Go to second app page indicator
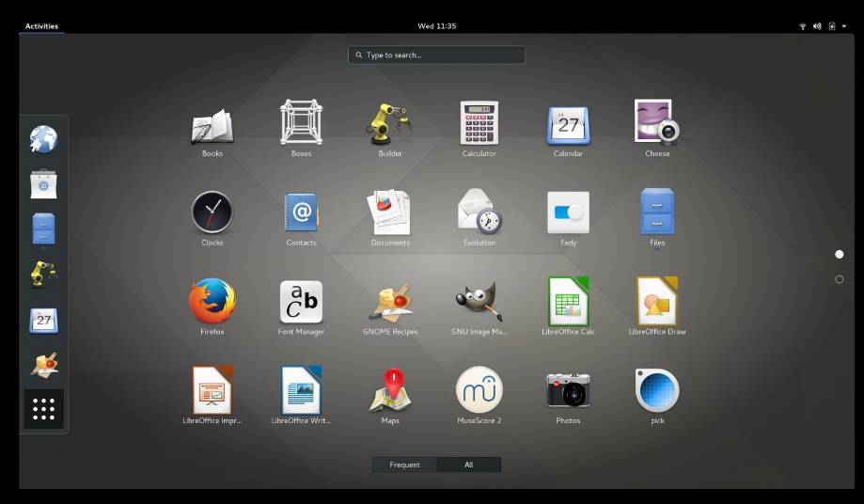Viewport: 864px width, 504px height. (840, 279)
